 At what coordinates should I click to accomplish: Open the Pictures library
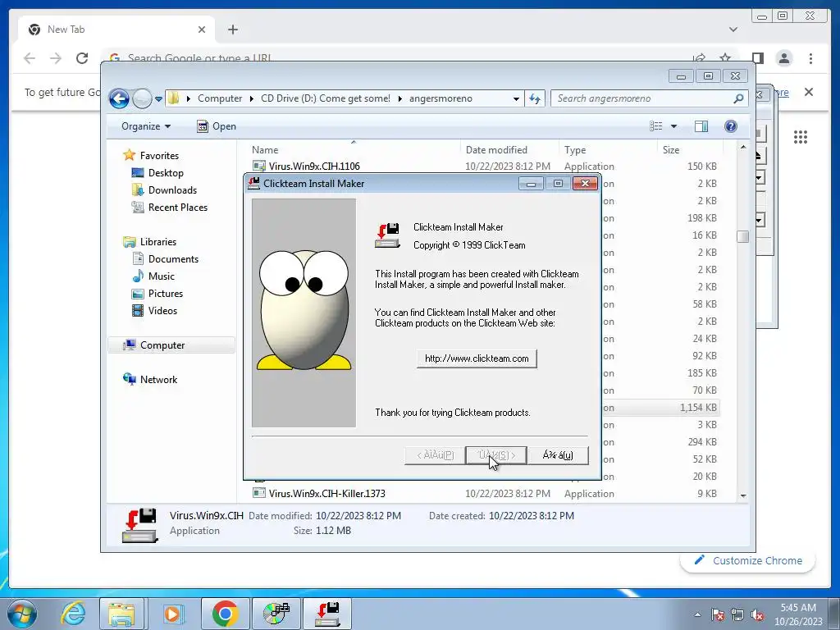point(165,294)
